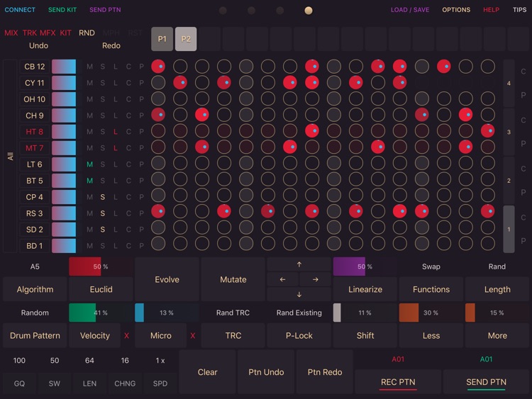This screenshot has height=399, width=532.
Task: Unmute BT 5 via its M button
Action: [x=89, y=181]
